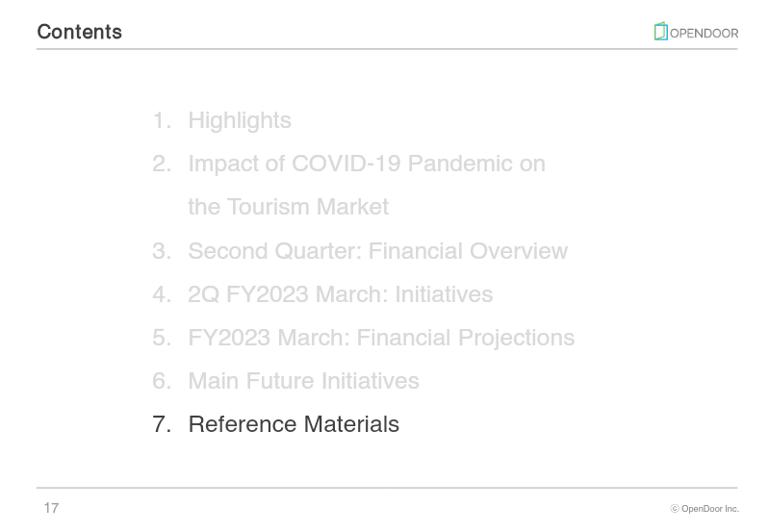769x532 pixels.
Task: Click the OPENDOOR brand text
Action: point(704,34)
